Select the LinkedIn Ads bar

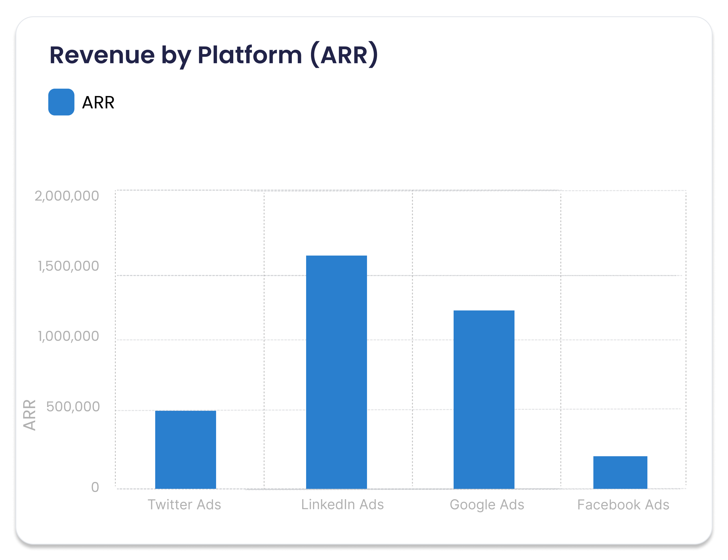[x=337, y=372]
